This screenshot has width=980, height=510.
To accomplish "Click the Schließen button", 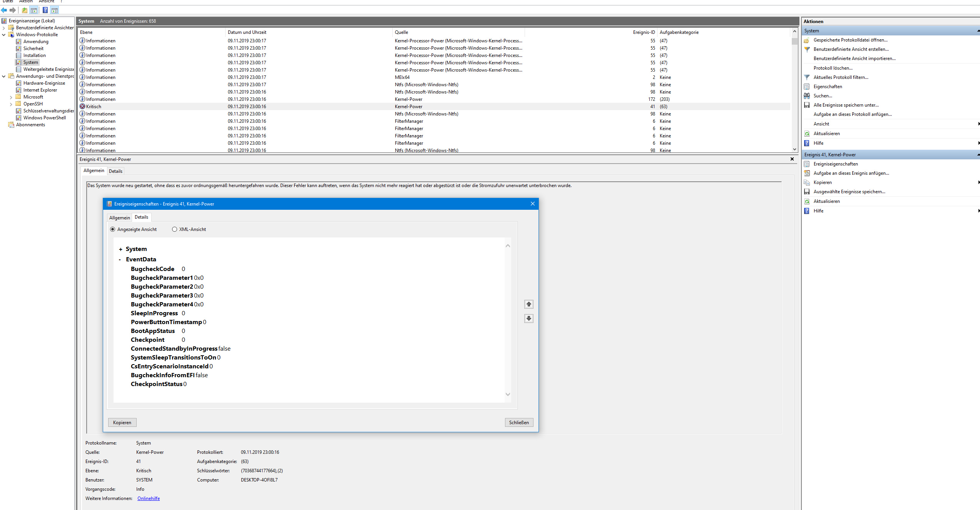I will 519,423.
